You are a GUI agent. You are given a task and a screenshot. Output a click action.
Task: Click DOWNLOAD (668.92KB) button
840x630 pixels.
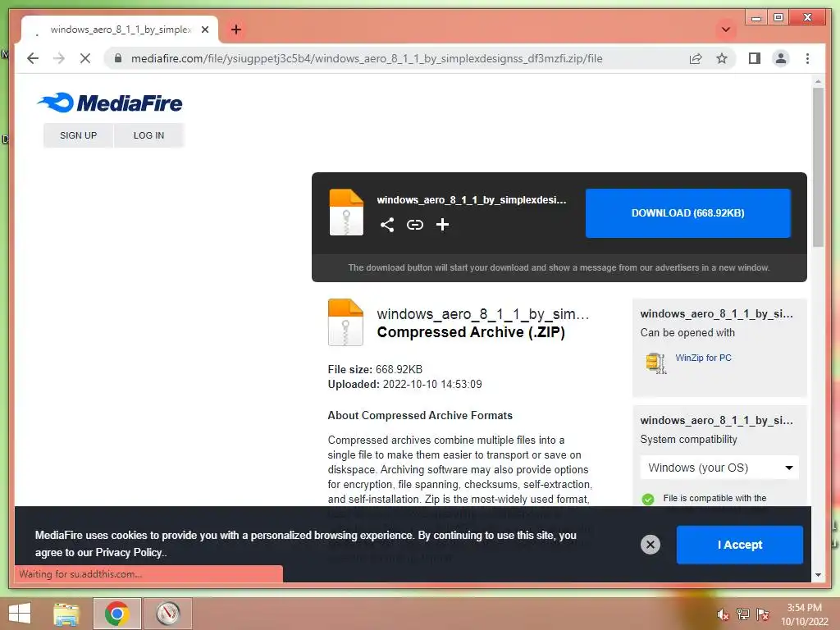coord(688,213)
